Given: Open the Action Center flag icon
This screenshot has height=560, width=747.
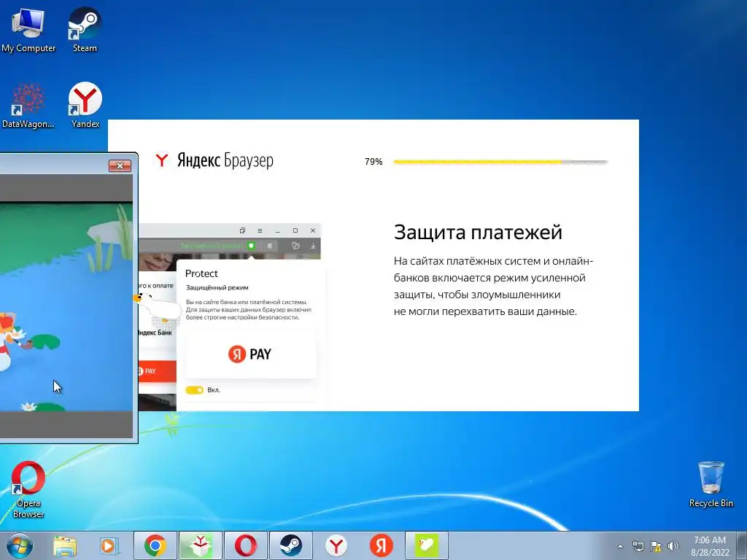Looking at the screenshot, I should 656,546.
